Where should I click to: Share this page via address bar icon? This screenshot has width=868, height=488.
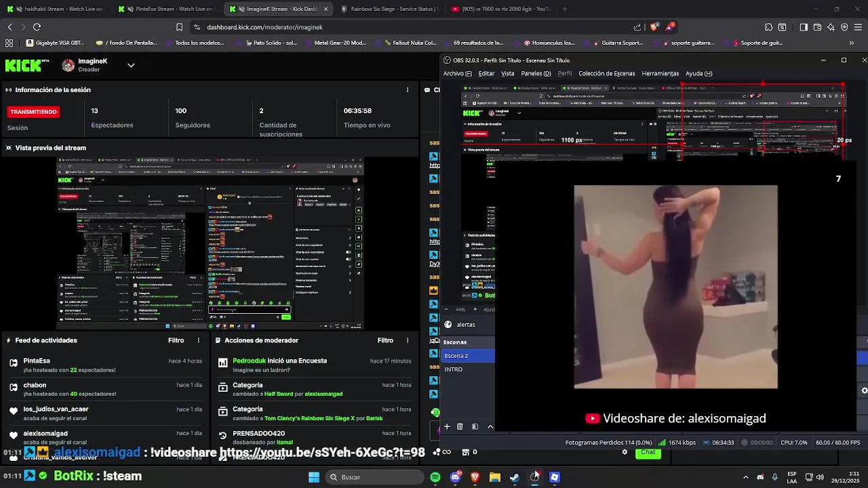[637, 27]
